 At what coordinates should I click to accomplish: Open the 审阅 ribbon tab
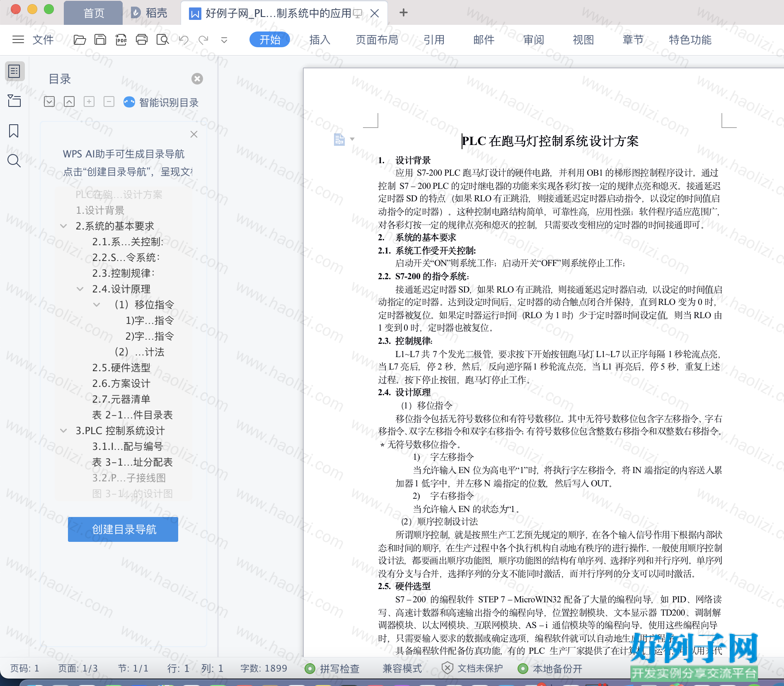pos(533,40)
